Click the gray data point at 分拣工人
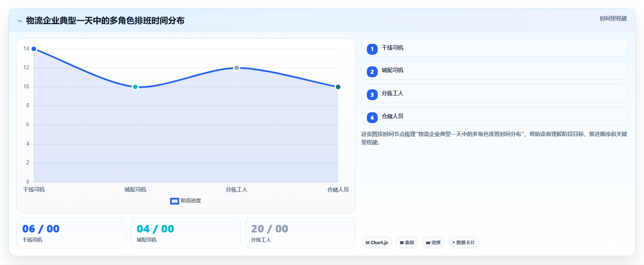The width and height of the screenshot is (644, 265). [x=237, y=68]
